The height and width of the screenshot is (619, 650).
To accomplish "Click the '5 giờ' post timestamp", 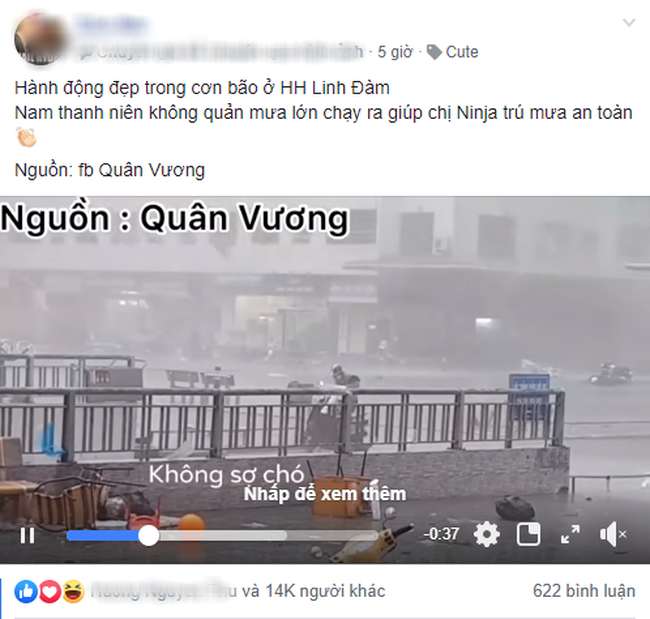I will click(x=395, y=52).
